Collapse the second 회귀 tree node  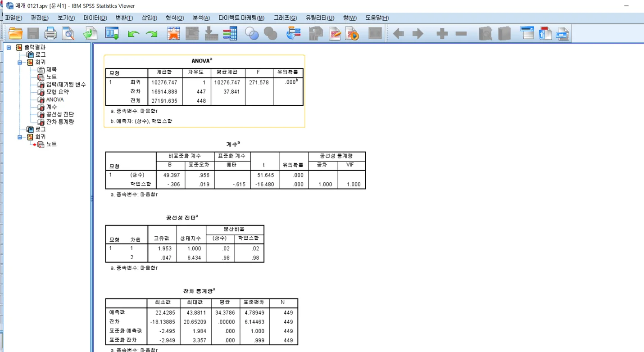[x=20, y=137]
